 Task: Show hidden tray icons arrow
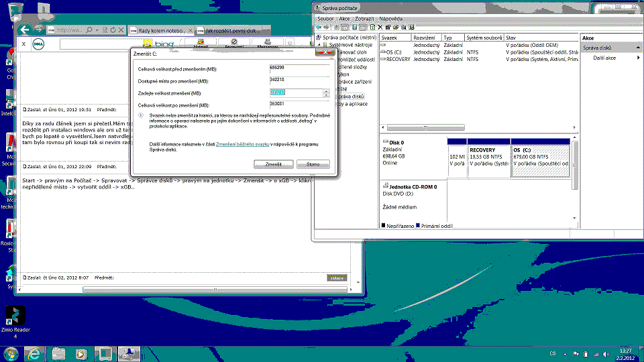[x=565, y=354]
